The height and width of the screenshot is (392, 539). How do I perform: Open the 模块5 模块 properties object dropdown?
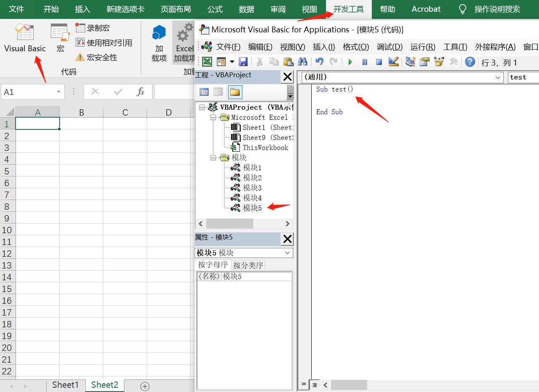tap(288, 253)
